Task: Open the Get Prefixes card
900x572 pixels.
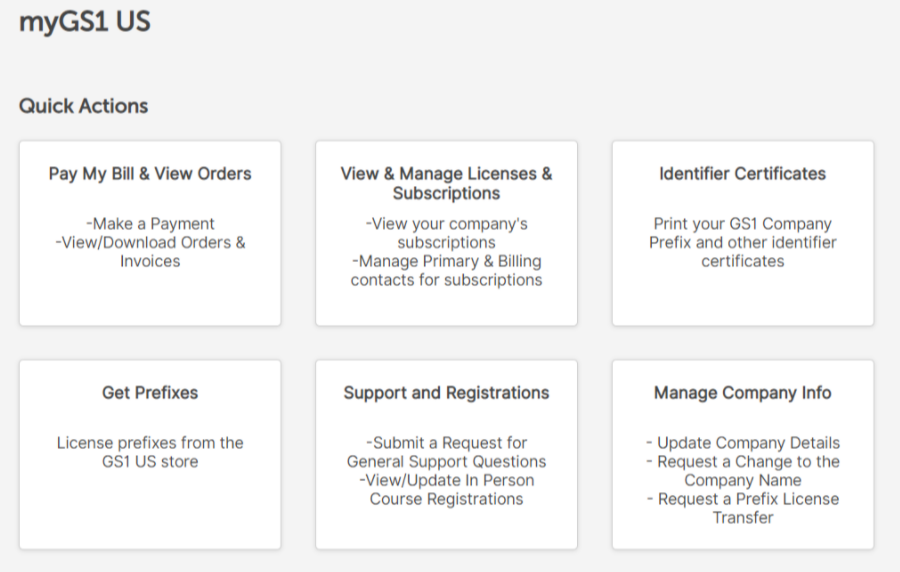Action: [150, 455]
